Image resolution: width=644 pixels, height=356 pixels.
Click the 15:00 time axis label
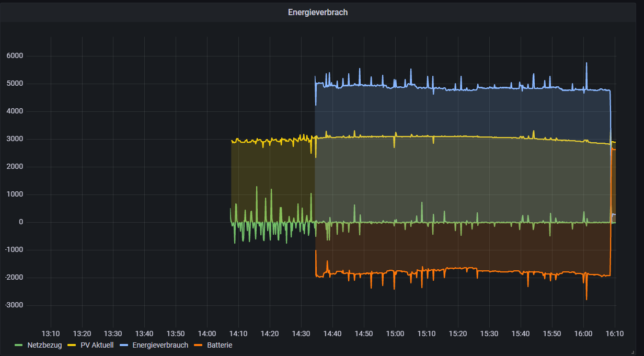pos(395,334)
